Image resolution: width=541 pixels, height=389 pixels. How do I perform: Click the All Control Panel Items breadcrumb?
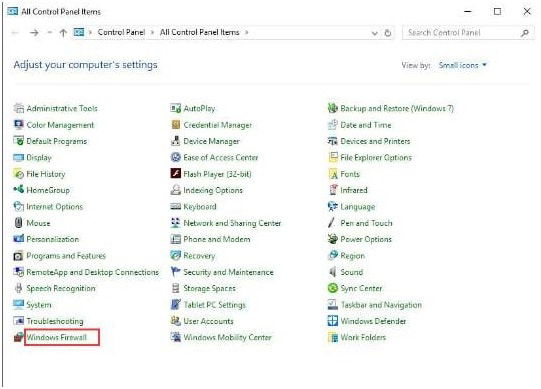pos(199,32)
